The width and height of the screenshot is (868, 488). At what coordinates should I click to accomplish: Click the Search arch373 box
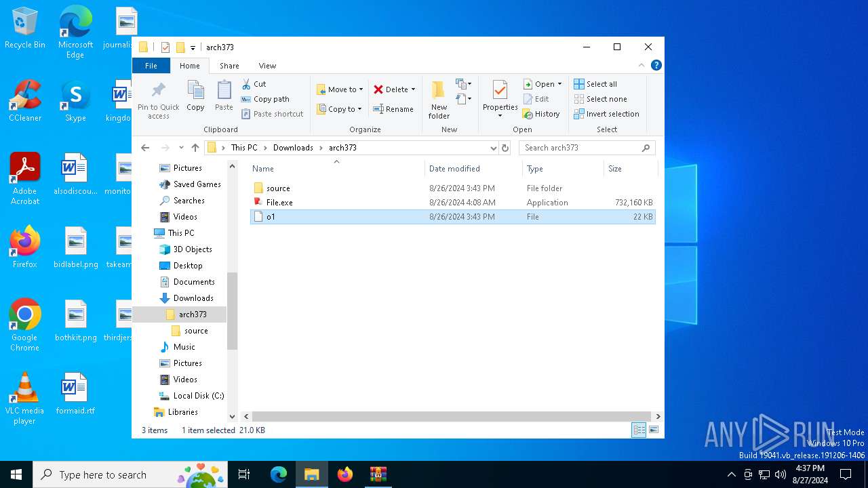(587, 148)
